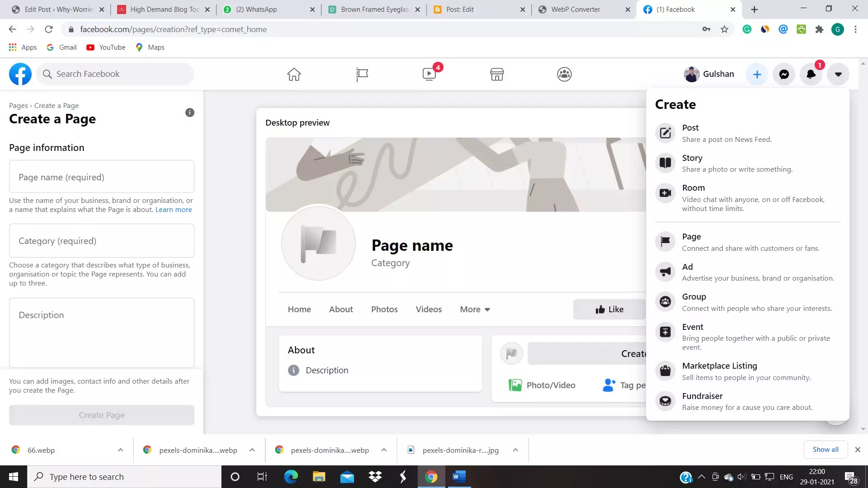This screenshot has width=868, height=488.
Task: Click Show all downloads button
Action: click(826, 450)
